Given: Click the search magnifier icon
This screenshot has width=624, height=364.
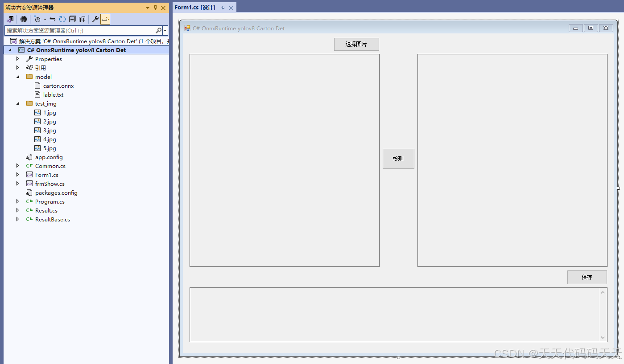Looking at the screenshot, I should [x=158, y=30].
